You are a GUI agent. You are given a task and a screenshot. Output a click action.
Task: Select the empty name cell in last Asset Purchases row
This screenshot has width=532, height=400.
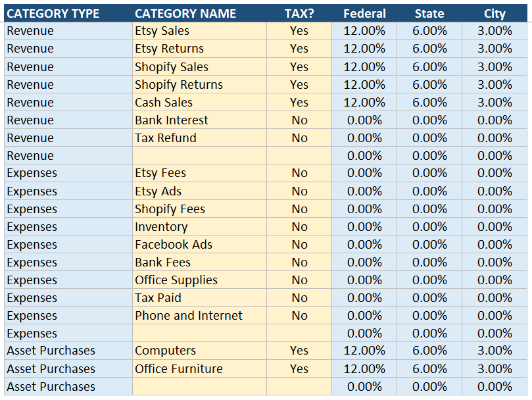[x=199, y=386]
